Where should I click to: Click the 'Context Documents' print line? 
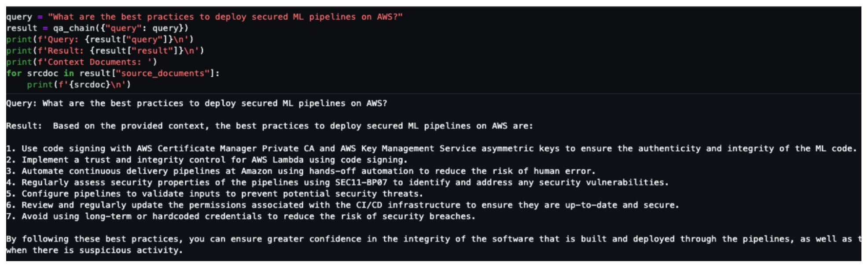pyautogui.click(x=81, y=62)
